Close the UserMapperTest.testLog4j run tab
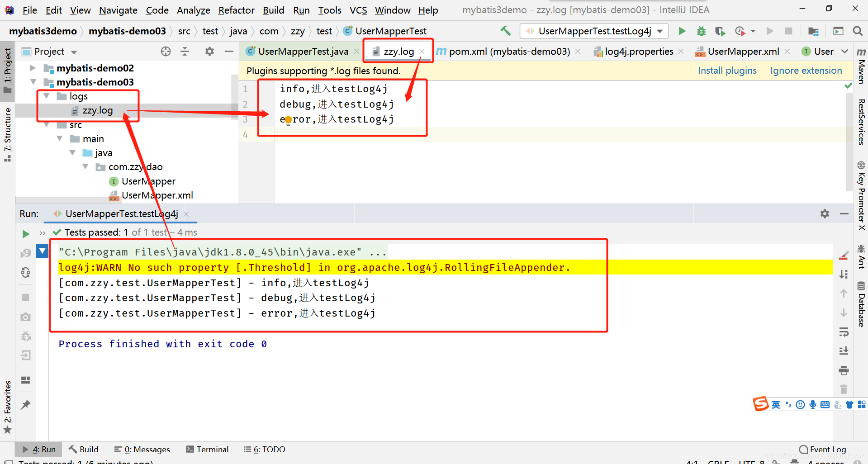 click(x=186, y=213)
